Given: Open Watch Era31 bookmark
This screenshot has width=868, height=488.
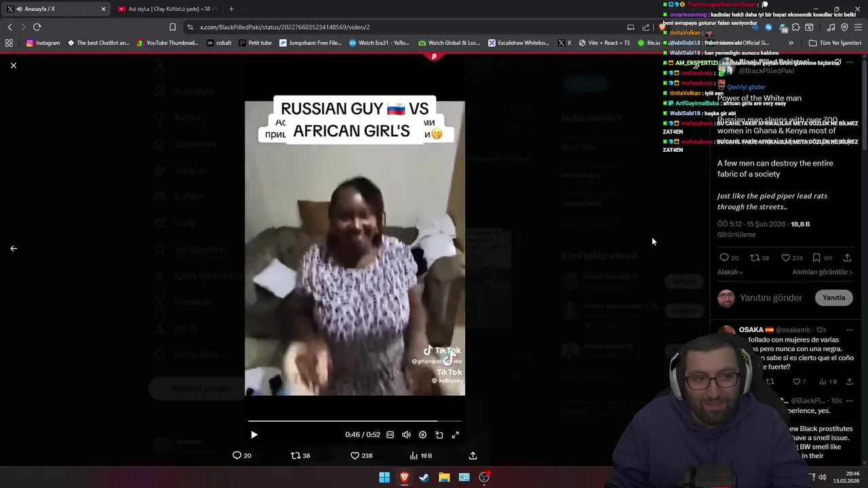Looking at the screenshot, I should 379,43.
